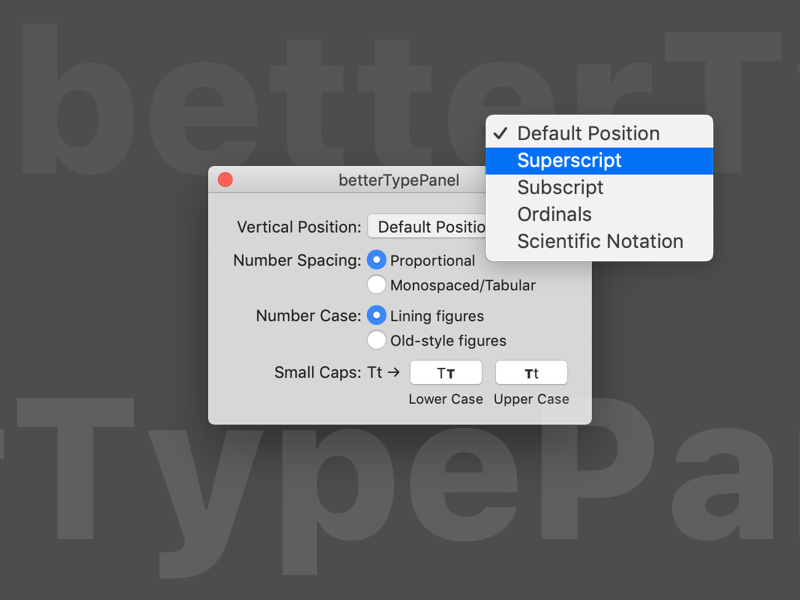Choose Ordinals menu option
The image size is (800, 600).
point(599,215)
